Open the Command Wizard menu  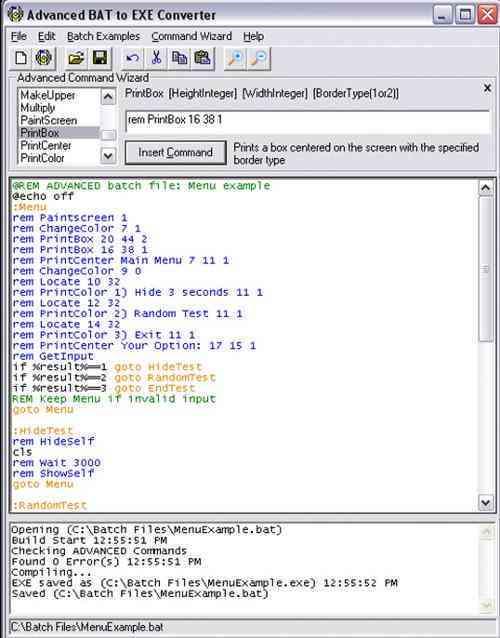[192, 37]
